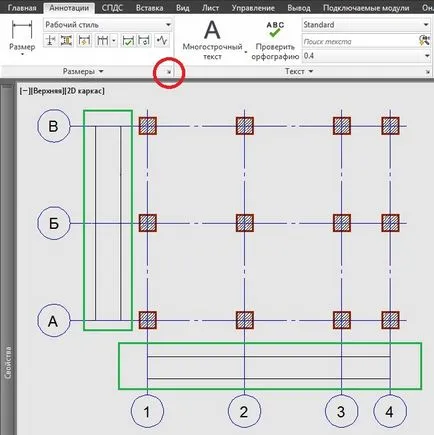Click the Continue dimension icon
This screenshot has width=434, height=435.
pyautogui.click(x=102, y=41)
